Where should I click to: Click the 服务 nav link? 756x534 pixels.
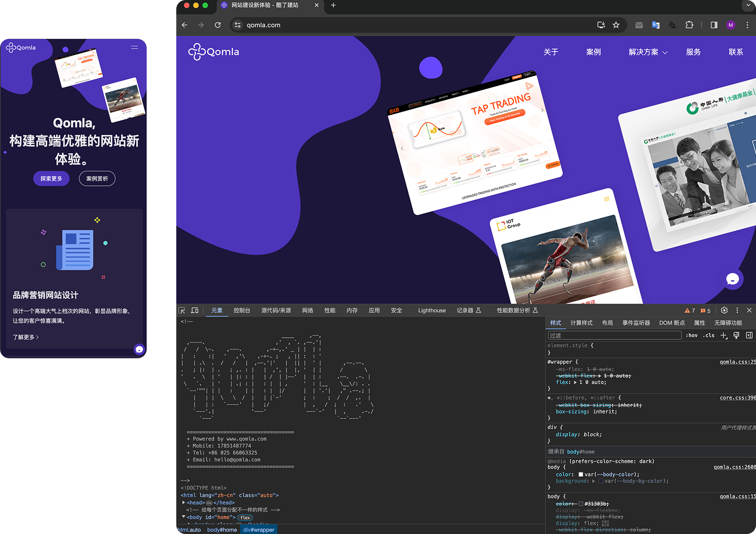tap(694, 52)
